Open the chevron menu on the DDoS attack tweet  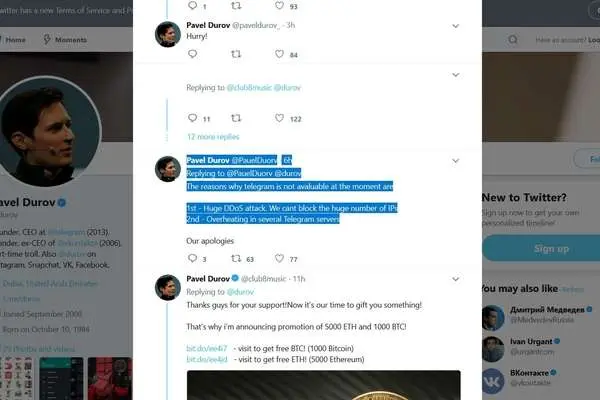[x=455, y=161]
